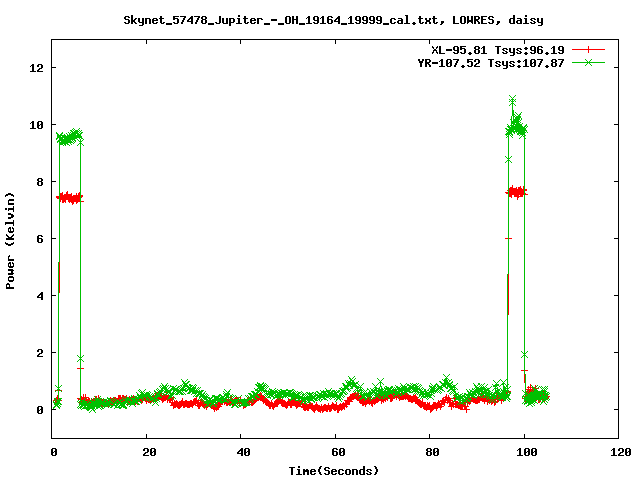Click the highest green peak near 100 seconds
640x480 pixels.
[x=513, y=100]
